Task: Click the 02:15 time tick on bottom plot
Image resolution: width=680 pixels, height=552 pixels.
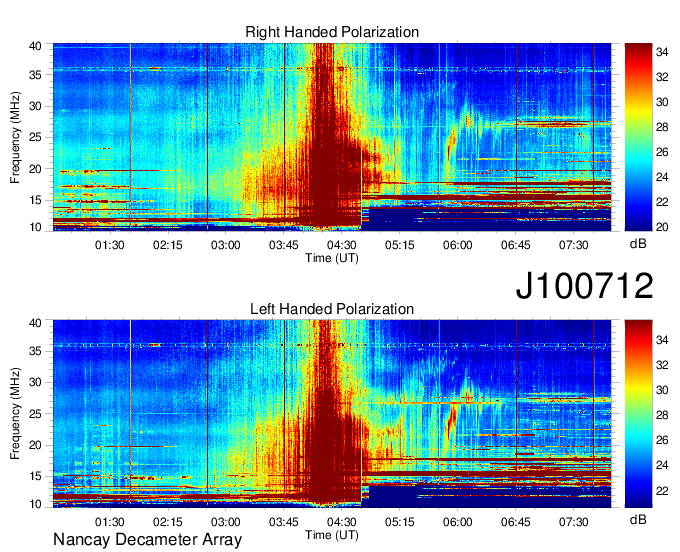Action: tap(167, 522)
